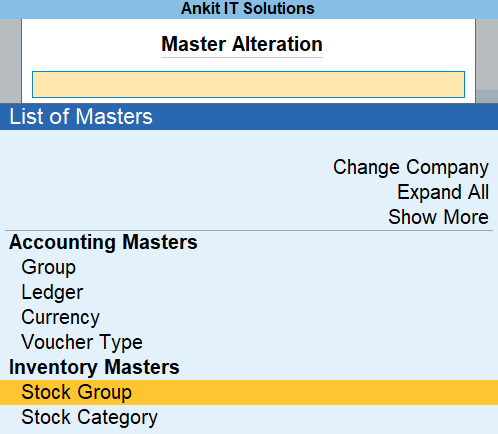Click Show More to reveal additional masters
Screen dimensions: 498x434
[x=438, y=217]
